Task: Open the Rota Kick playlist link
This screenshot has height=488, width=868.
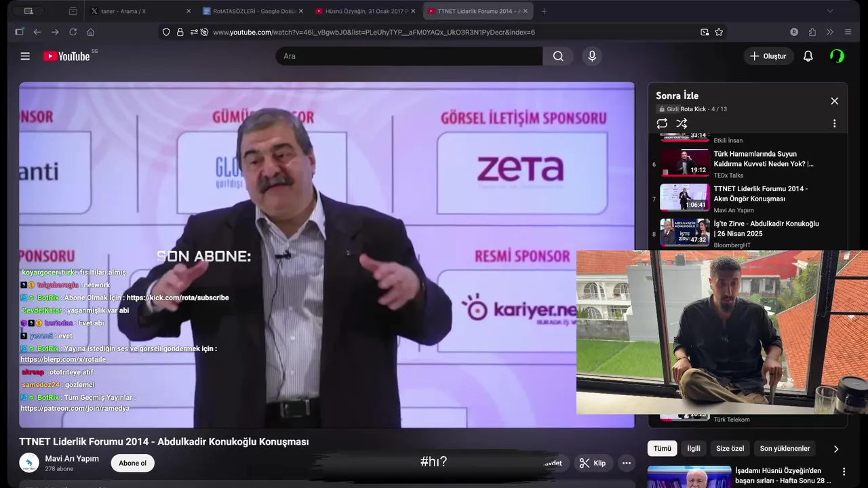Action: point(693,109)
